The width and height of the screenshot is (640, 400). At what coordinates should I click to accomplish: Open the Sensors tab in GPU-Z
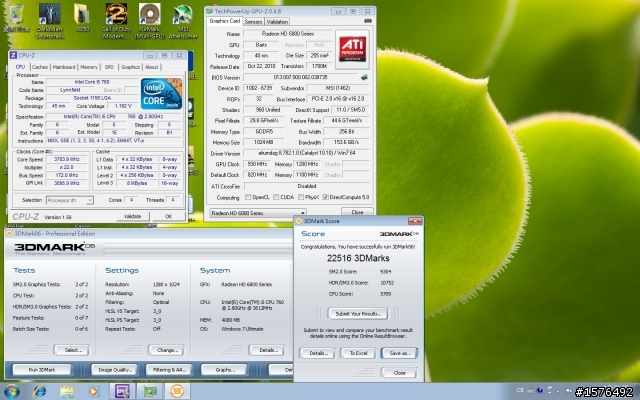coord(253,22)
